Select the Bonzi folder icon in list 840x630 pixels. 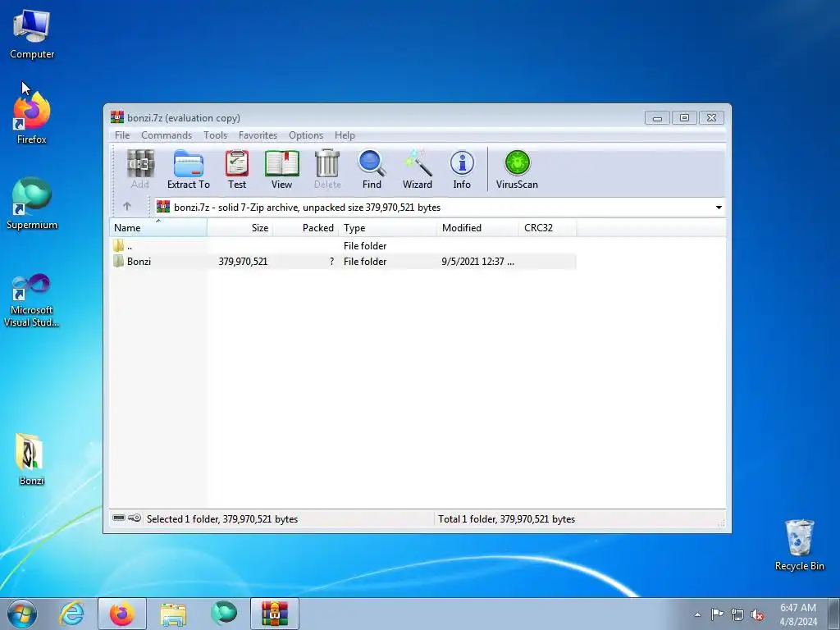119,262
